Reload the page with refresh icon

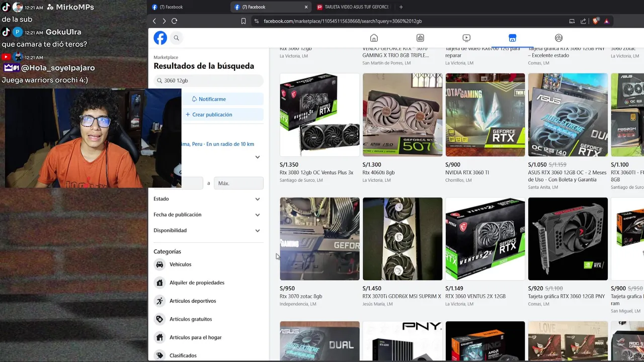coord(174,21)
